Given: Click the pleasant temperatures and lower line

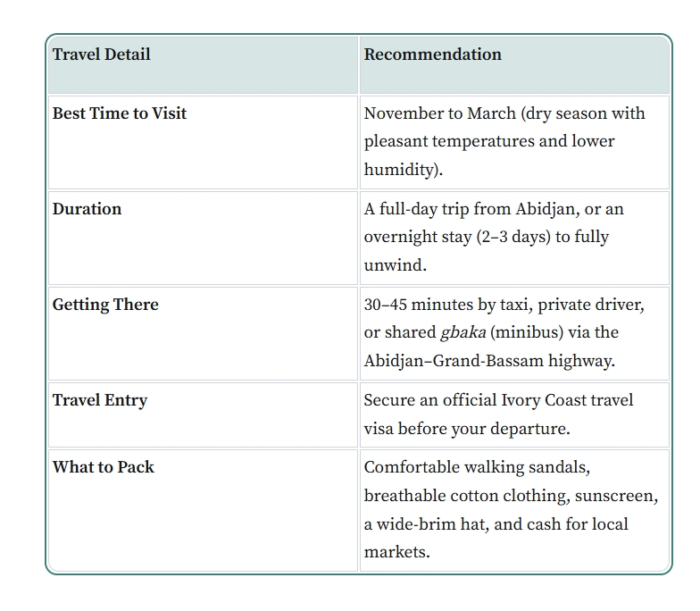Looking at the screenshot, I should click(489, 141).
